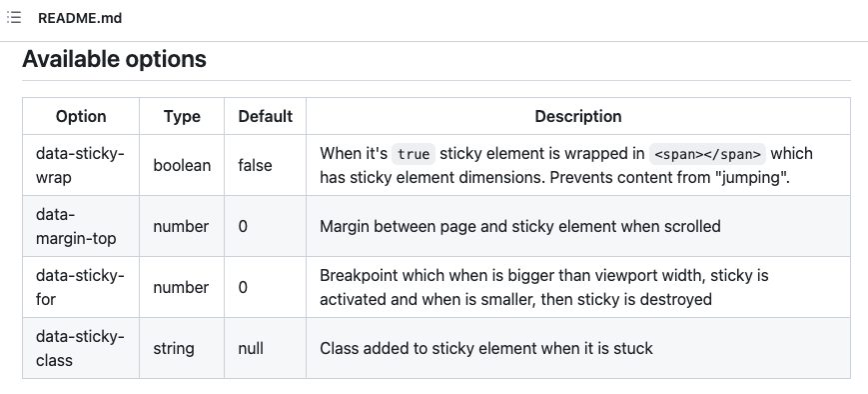Click the inline code 'true' snippet
This screenshot has width=868, height=394.
414,153
